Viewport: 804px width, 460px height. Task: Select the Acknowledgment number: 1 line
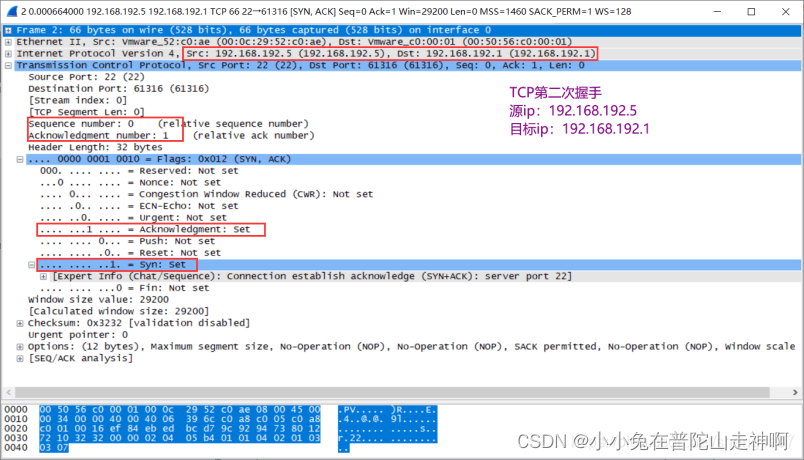(100, 135)
